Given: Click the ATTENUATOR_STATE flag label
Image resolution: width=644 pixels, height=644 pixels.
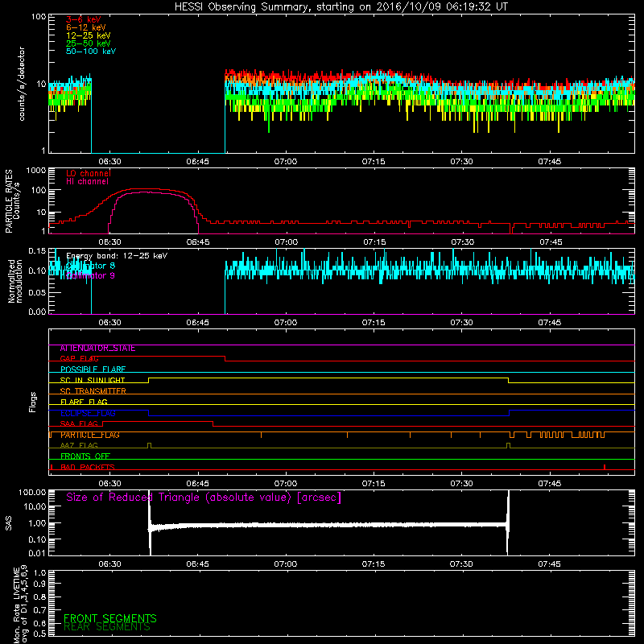Looking at the screenshot, I should click(x=97, y=349).
